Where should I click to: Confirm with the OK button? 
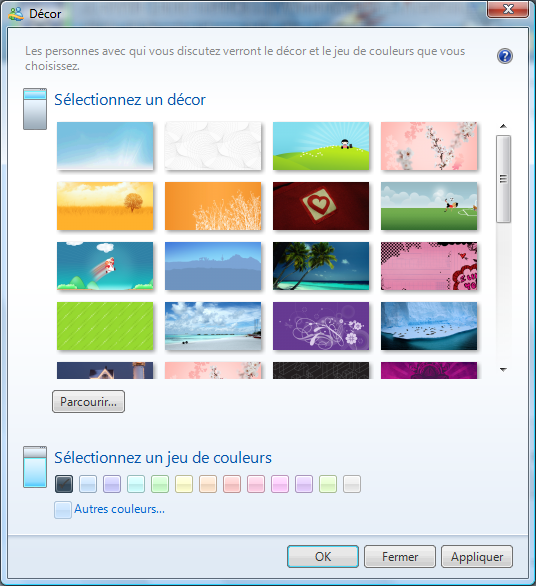click(x=323, y=556)
